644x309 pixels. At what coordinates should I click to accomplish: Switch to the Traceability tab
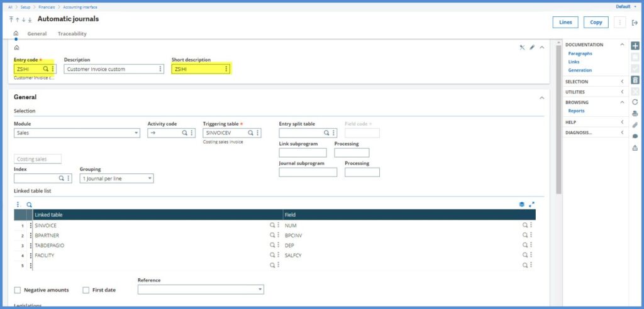pyautogui.click(x=72, y=34)
